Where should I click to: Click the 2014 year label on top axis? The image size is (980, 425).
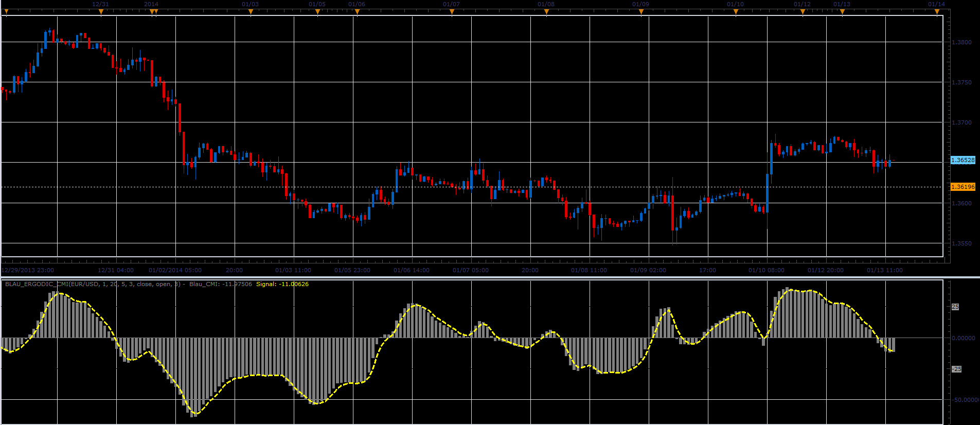pos(151,4)
